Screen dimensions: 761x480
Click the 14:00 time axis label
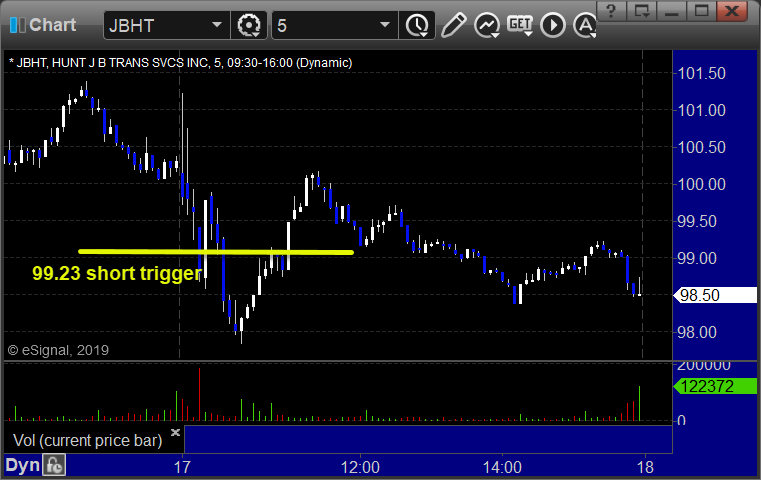(502, 467)
